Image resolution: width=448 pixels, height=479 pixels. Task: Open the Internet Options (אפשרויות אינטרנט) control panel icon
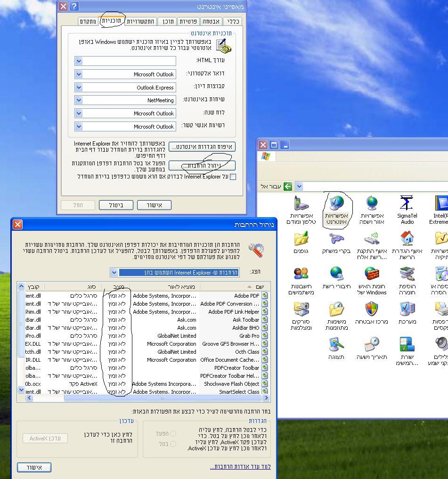coord(336,204)
